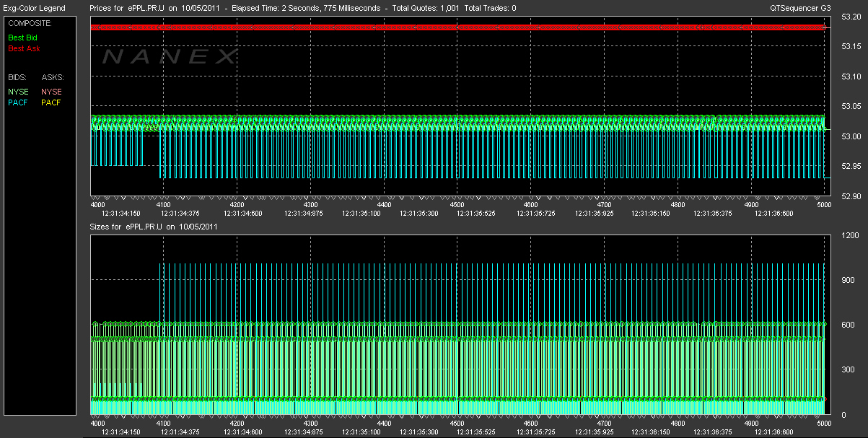The width and height of the screenshot is (868, 438).
Task: Click sequence 4900 under the prices chart
Action: point(751,204)
